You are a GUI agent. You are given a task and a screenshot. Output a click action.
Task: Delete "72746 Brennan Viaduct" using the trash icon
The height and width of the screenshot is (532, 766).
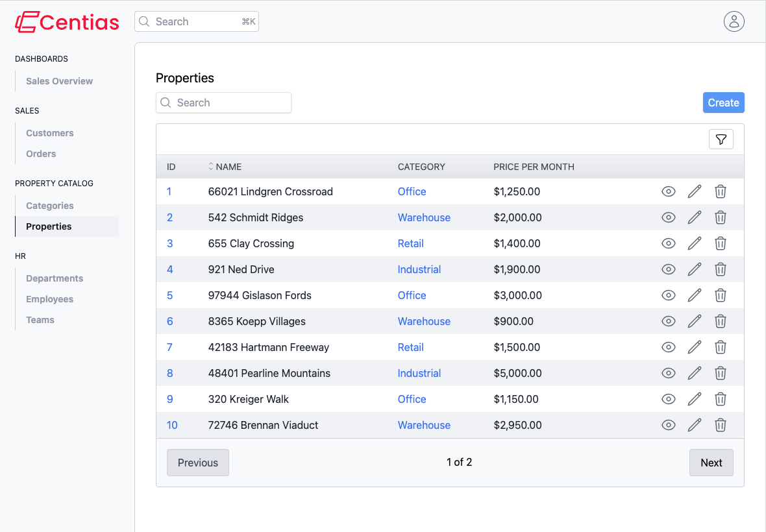(x=721, y=425)
